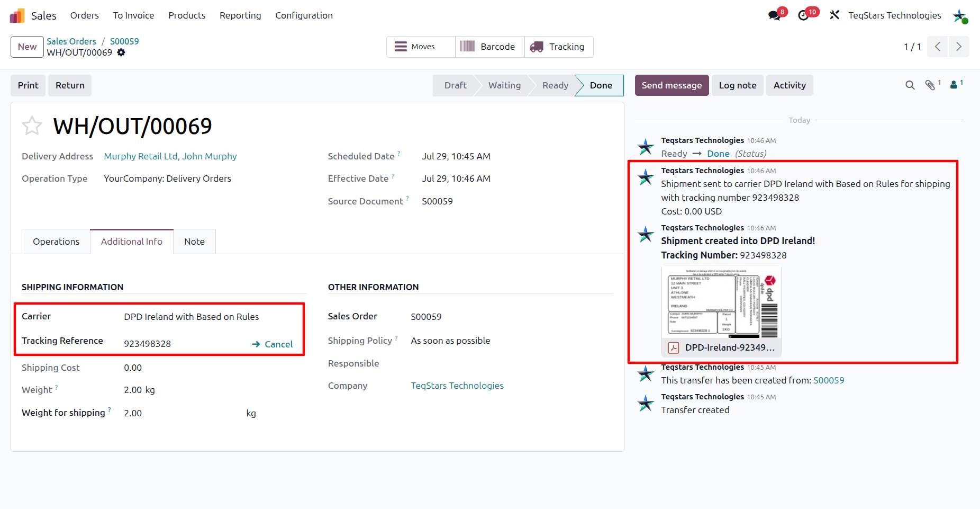980x509 pixels.
Task: Open S00059 link in the chatter message
Action: (829, 380)
